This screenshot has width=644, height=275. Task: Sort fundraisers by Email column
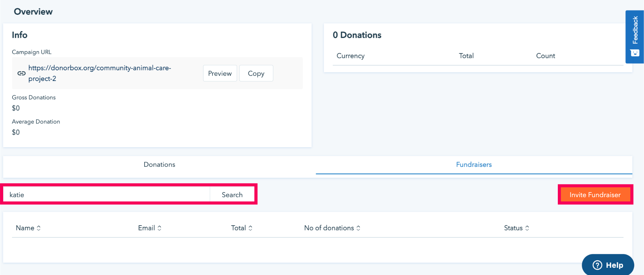[150, 228]
